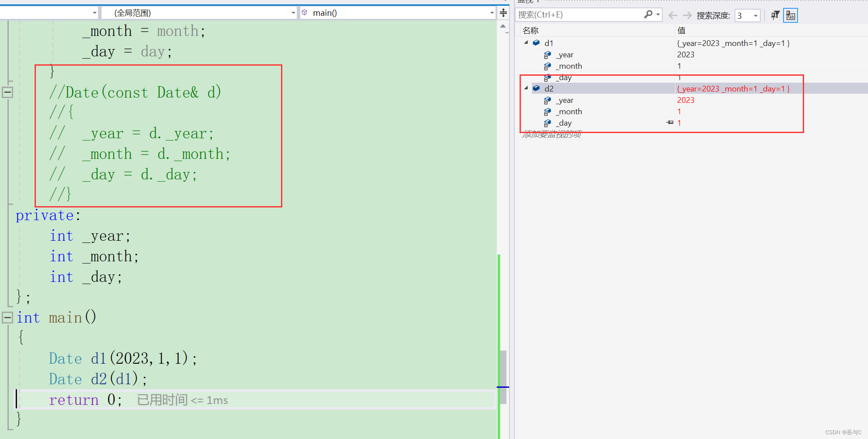Click the 'int _month;' declaration line
This screenshot has width=868, height=439.
(94, 256)
